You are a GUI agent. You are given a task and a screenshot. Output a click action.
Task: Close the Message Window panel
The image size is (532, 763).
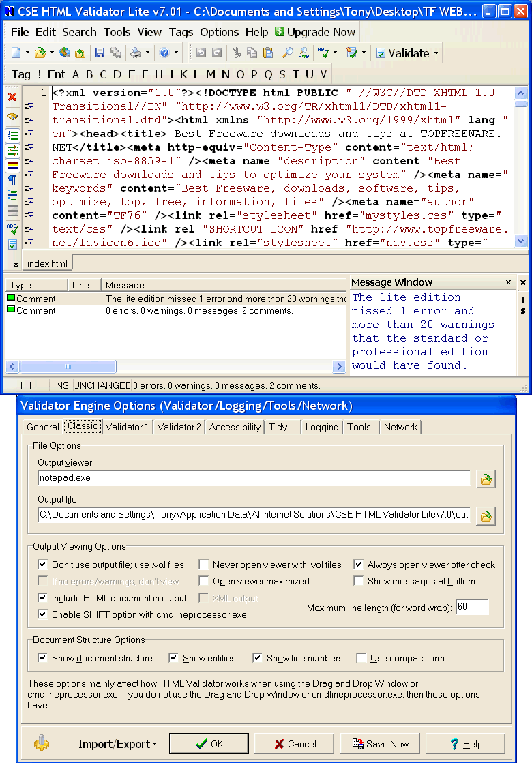[508, 282]
